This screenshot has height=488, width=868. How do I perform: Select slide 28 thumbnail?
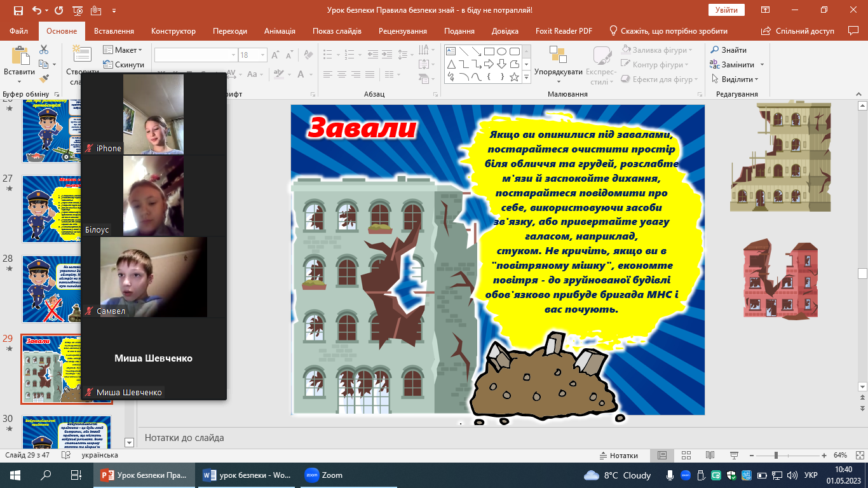[66, 289]
